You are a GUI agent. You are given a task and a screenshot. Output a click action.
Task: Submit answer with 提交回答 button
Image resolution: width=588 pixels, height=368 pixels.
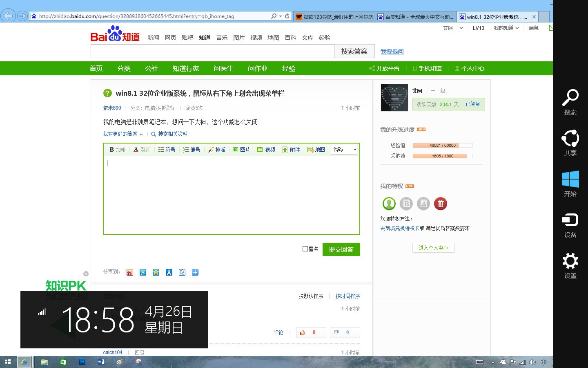point(341,249)
